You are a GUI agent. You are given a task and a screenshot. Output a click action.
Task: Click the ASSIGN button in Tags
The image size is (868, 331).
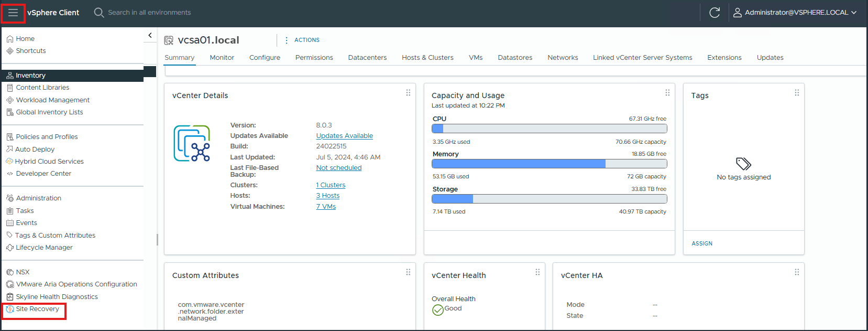point(702,243)
